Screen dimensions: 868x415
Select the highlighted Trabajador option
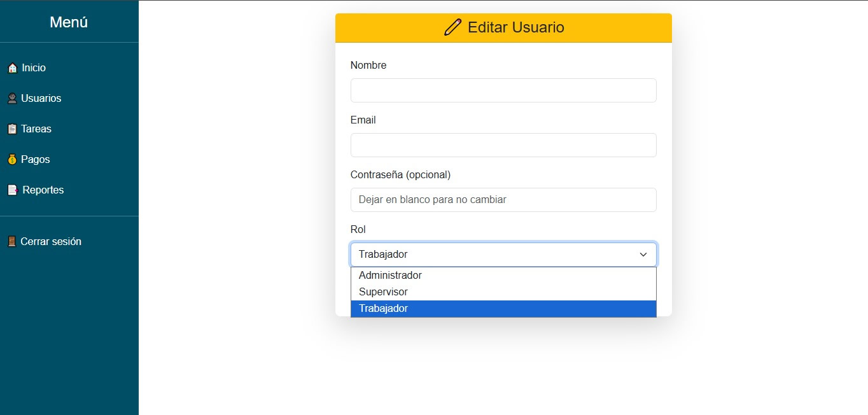(x=384, y=308)
